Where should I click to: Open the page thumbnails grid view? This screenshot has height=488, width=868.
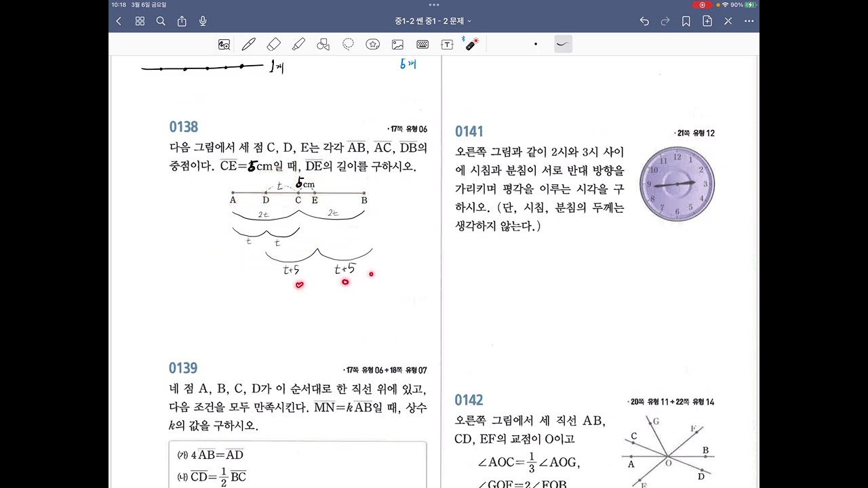click(140, 21)
